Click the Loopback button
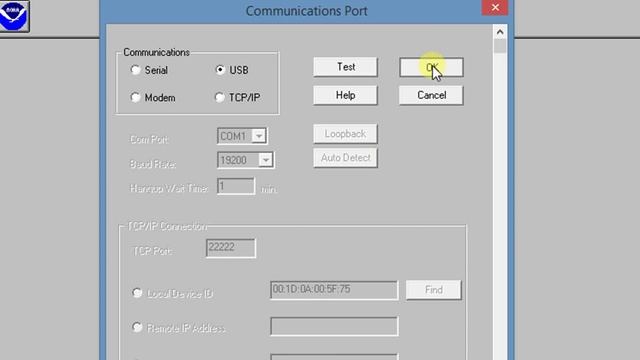This screenshot has height=360, width=640. click(345, 134)
